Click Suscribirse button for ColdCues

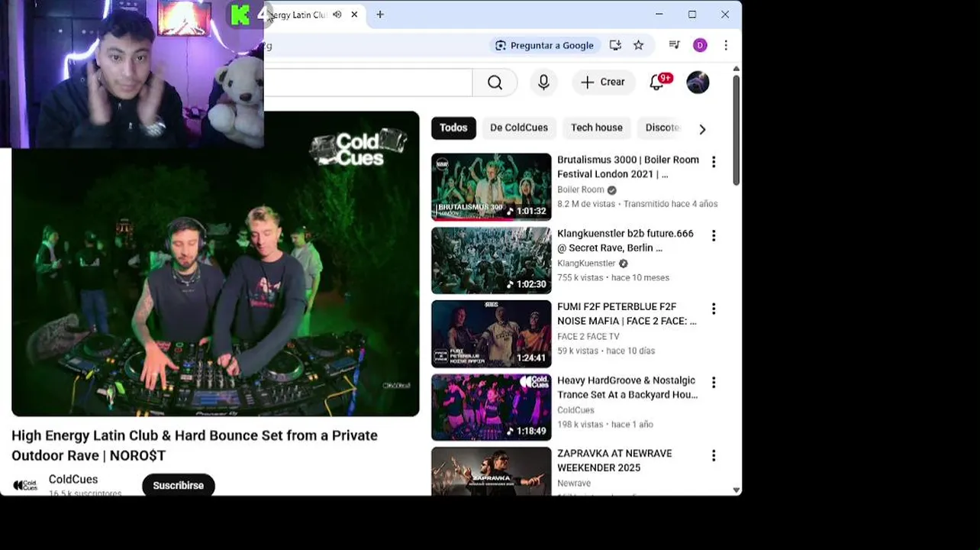178,485
